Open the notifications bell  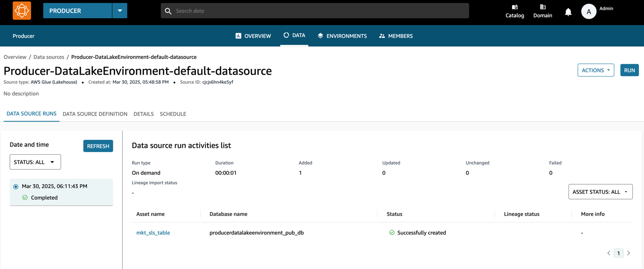pyautogui.click(x=568, y=12)
